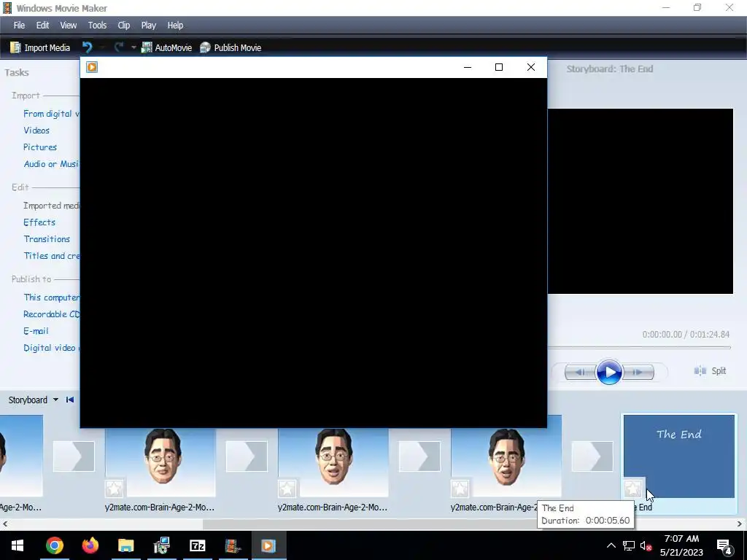Open the 7-Zip taskbar icon
747x560 pixels.
coord(197,545)
